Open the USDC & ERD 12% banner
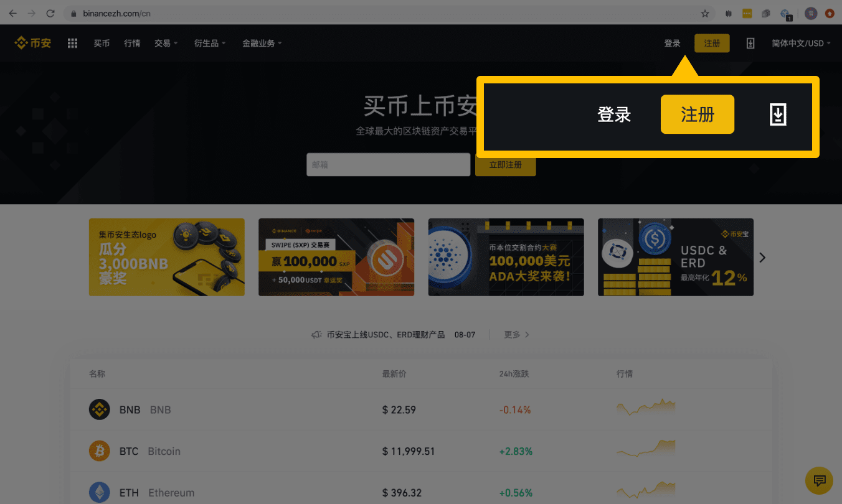Screen dimensions: 842x504 point(676,257)
